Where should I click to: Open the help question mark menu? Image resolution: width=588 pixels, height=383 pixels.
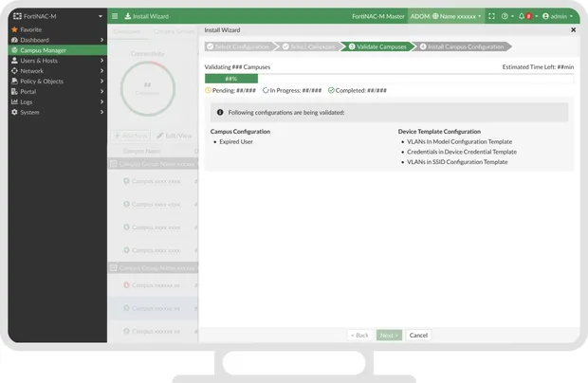click(507, 16)
